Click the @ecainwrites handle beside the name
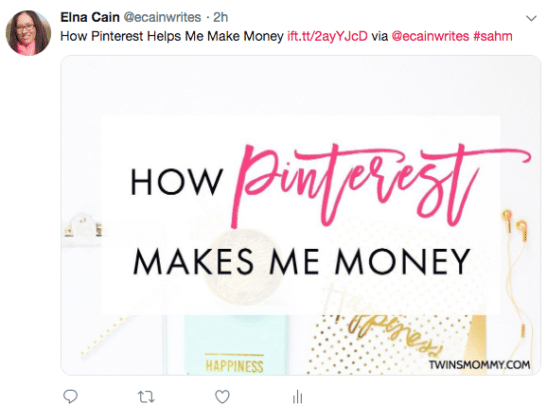The height and width of the screenshot is (405, 547). pyautogui.click(x=162, y=17)
